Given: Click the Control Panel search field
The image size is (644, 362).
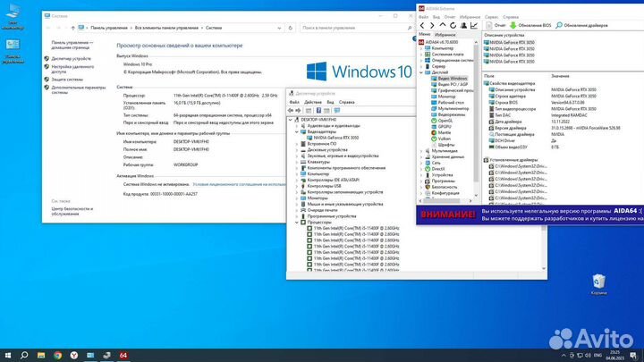Looking at the screenshot, I should click(x=356, y=28).
